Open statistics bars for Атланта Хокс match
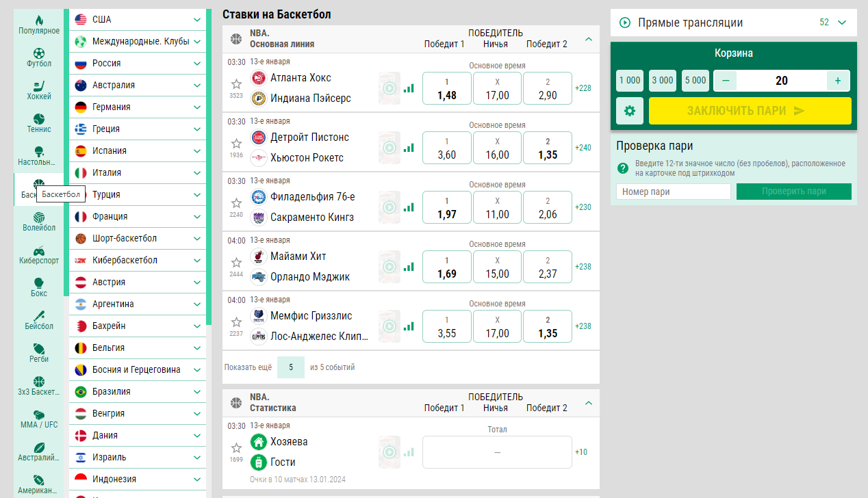Viewport: 868px width, 498px height. point(409,88)
